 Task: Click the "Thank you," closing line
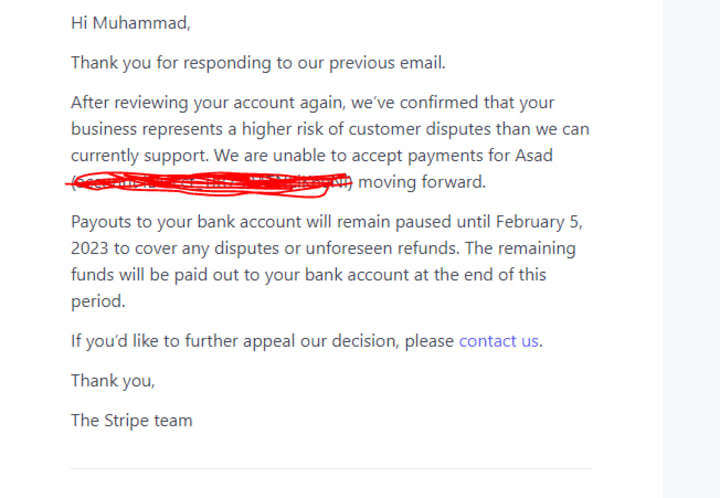[113, 381]
